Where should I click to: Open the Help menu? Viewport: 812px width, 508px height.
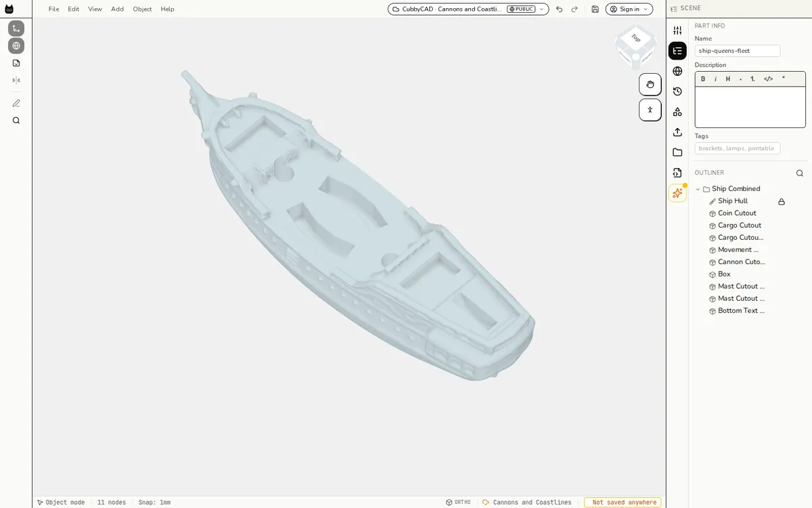click(x=167, y=9)
